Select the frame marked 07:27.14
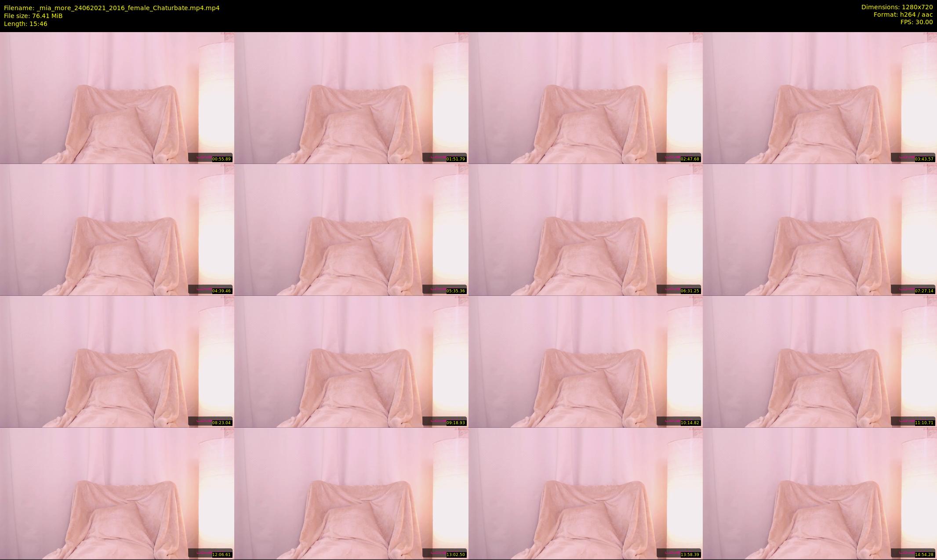The image size is (937, 560). [820, 229]
